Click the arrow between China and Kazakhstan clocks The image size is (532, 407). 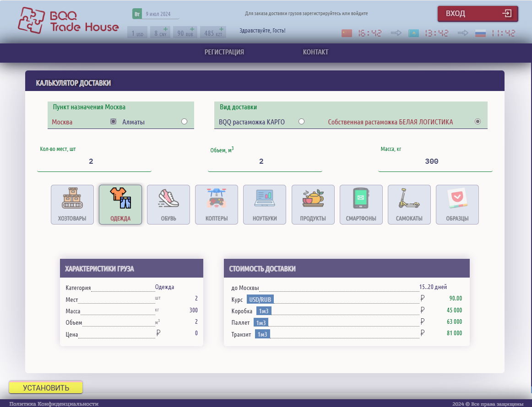click(396, 33)
